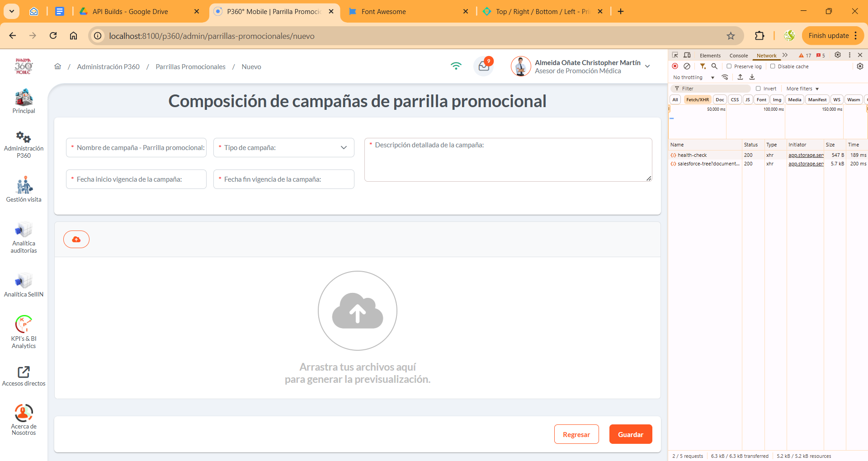Screen dimensions: 868x461
Task: Click the Regresar button
Action: (576, 434)
